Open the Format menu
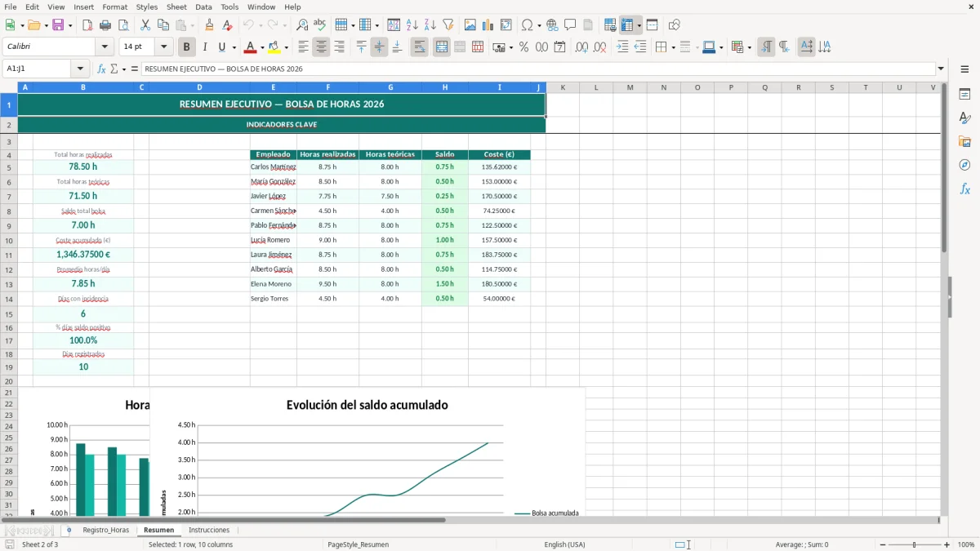This screenshot has height=551, width=980. click(114, 7)
